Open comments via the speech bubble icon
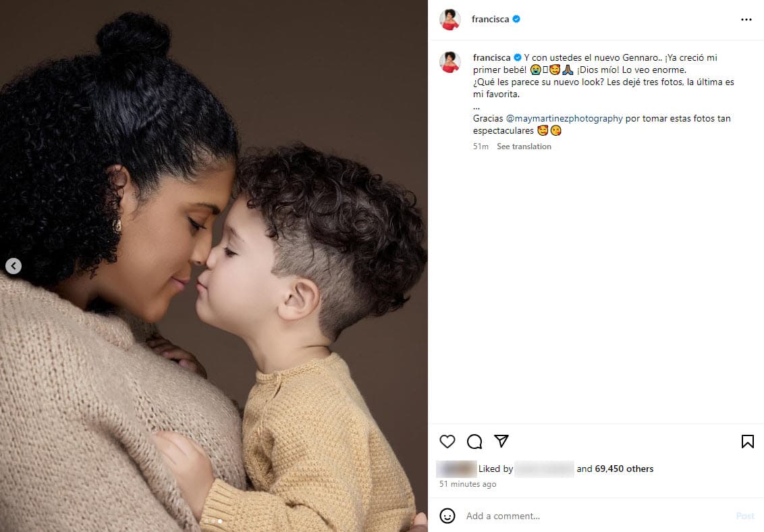764x532 pixels. 474,442
